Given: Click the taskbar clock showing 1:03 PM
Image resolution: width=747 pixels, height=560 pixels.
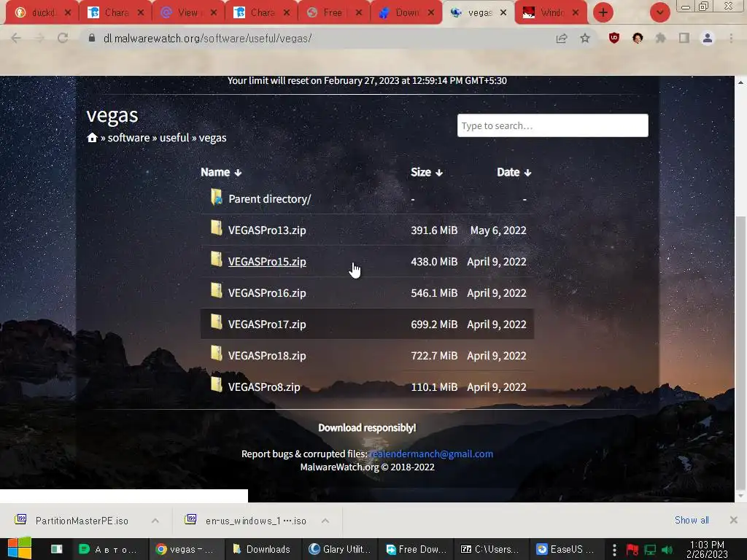Looking at the screenshot, I should [707, 549].
